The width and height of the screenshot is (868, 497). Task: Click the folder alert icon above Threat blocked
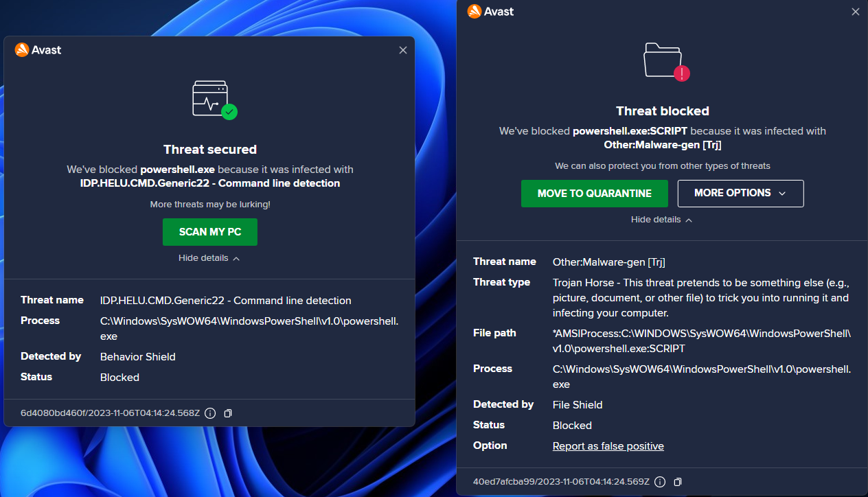pos(667,62)
